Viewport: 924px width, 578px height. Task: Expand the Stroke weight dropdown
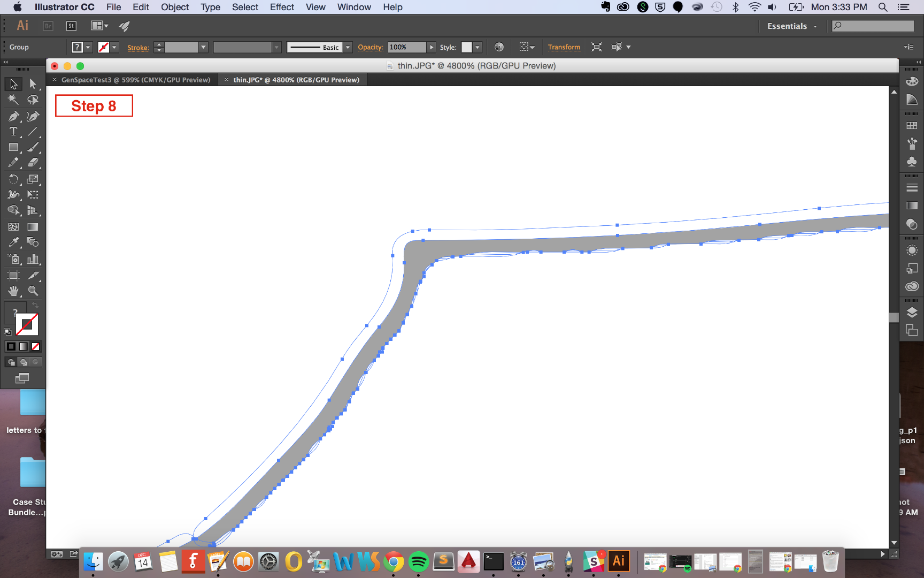pos(203,47)
